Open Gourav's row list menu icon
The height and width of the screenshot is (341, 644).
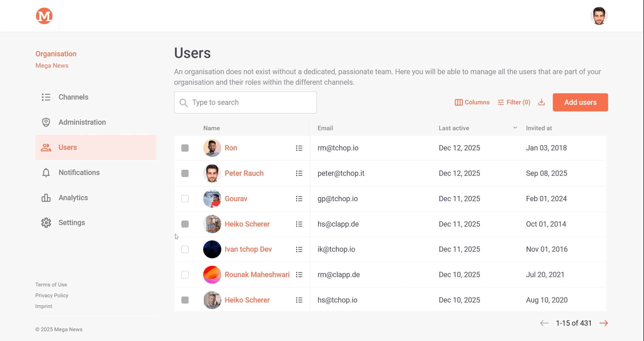(x=299, y=199)
